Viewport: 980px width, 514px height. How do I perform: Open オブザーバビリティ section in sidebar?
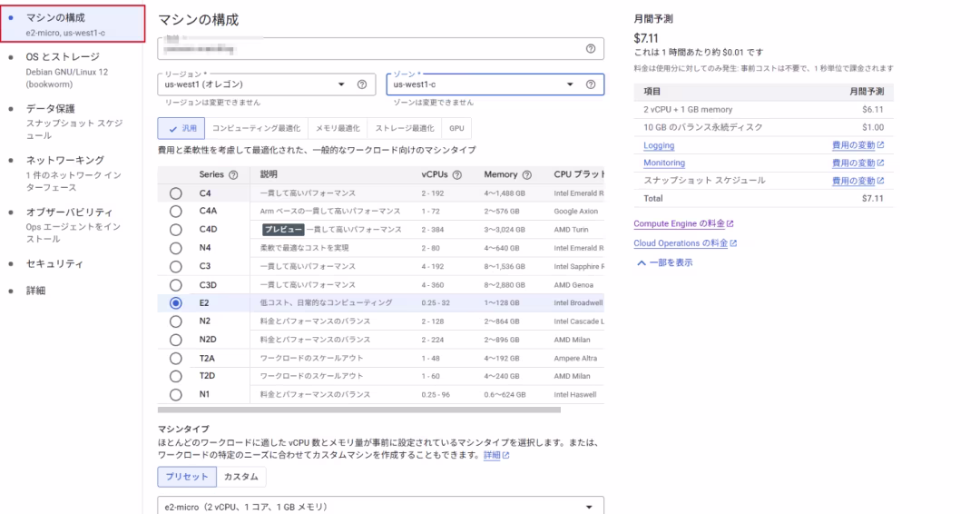point(73,225)
